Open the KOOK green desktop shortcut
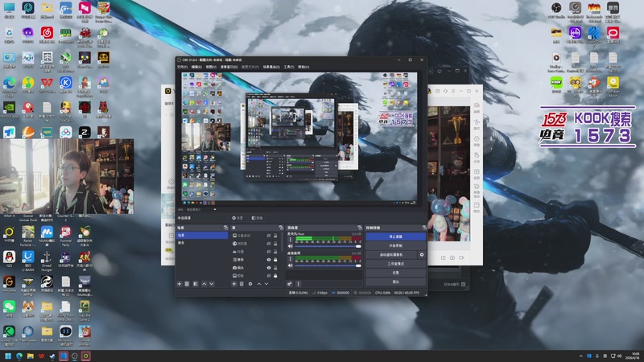This screenshot has width=644, height=362. [556, 84]
